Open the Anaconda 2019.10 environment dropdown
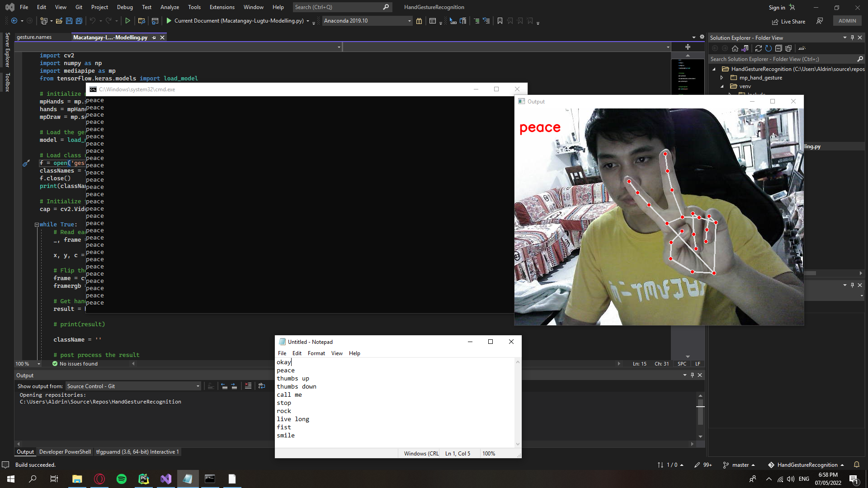Image resolution: width=868 pixels, height=488 pixels. tap(410, 21)
